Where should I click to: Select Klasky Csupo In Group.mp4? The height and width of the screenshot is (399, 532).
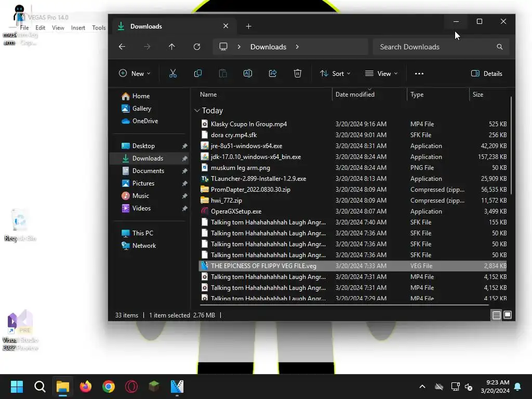tap(353, 124)
